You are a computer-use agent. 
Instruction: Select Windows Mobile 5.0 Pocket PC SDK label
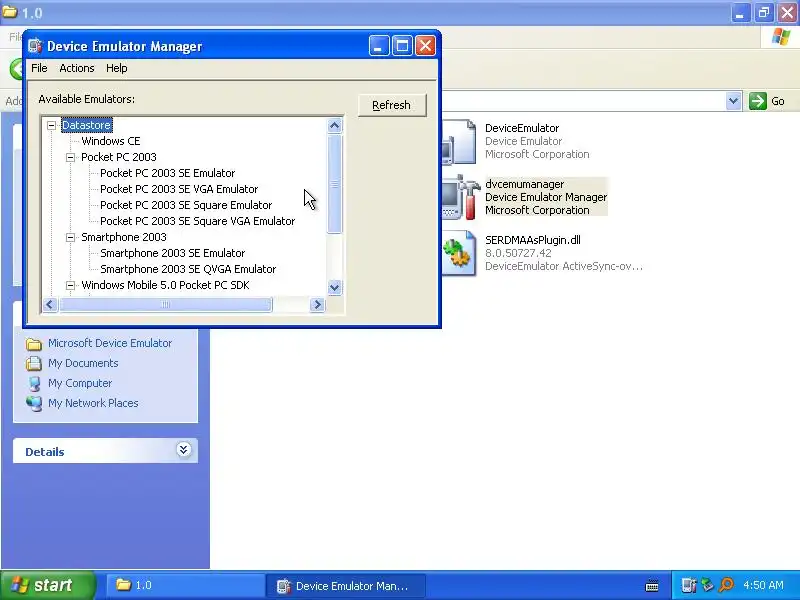[165, 285]
